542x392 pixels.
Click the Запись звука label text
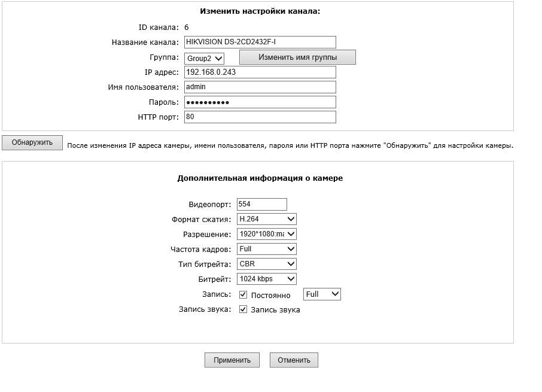pos(275,310)
